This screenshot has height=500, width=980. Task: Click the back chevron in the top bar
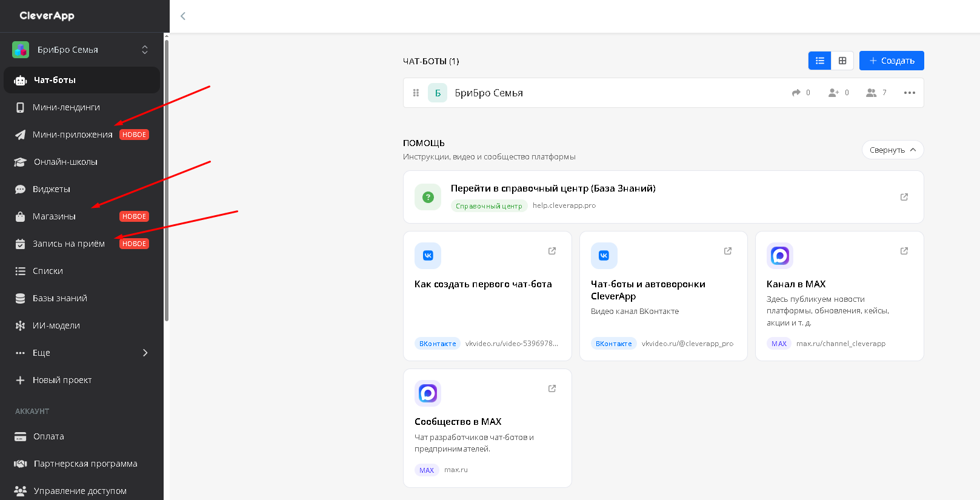[x=183, y=16]
